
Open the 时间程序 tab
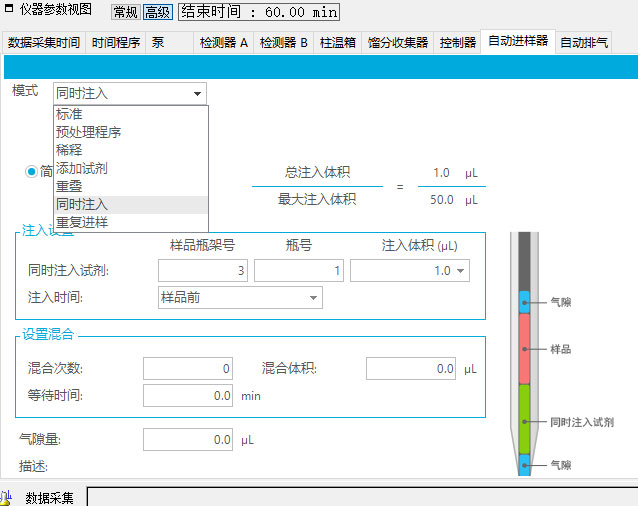[116, 43]
